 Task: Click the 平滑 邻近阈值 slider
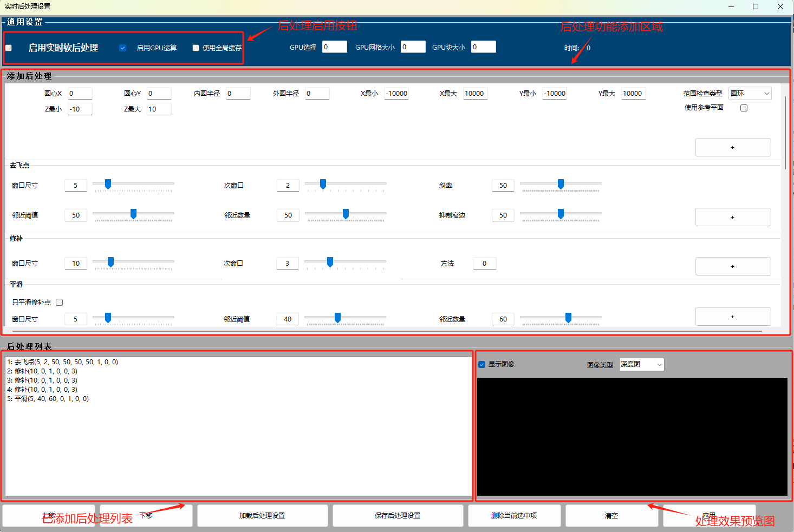(346, 319)
